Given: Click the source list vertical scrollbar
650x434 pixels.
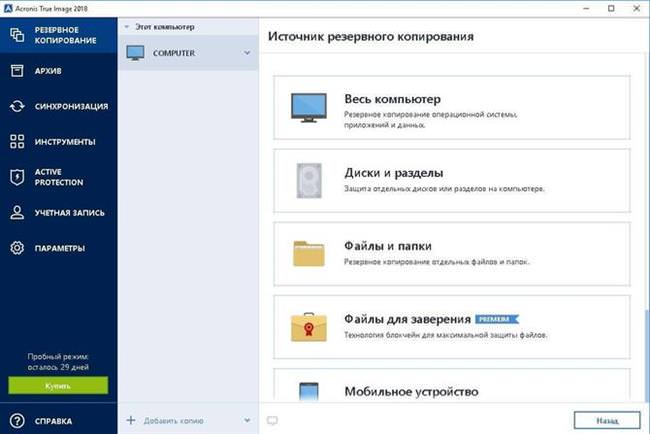Looking at the screenshot, I should pos(647,356).
